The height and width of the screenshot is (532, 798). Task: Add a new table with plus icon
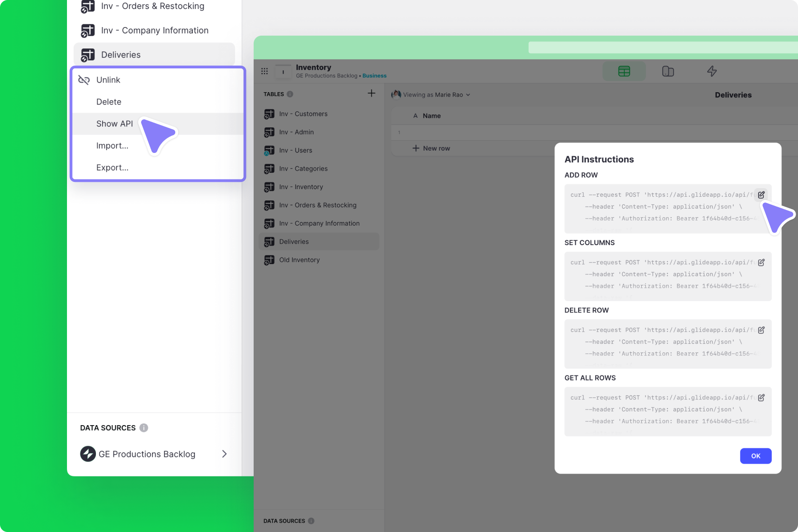click(371, 94)
